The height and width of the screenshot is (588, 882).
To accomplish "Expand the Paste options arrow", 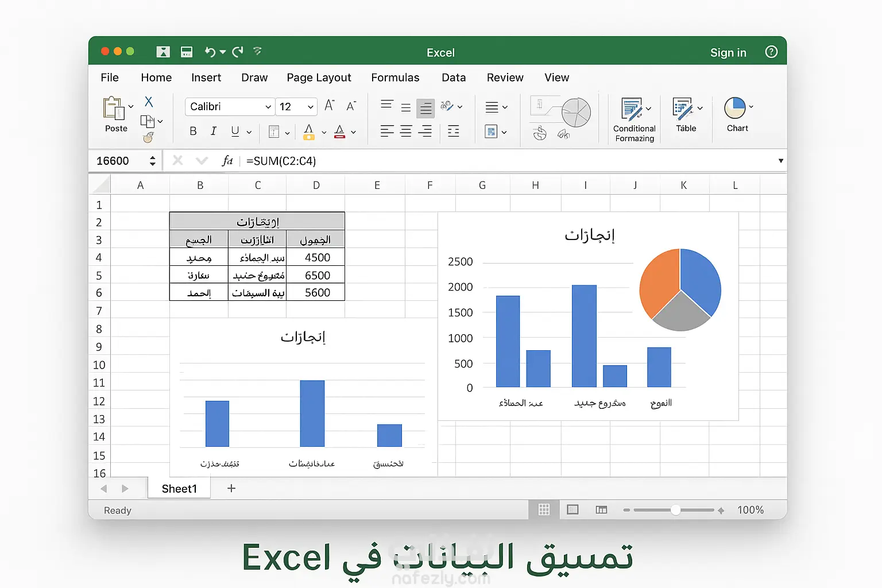I will click(131, 106).
